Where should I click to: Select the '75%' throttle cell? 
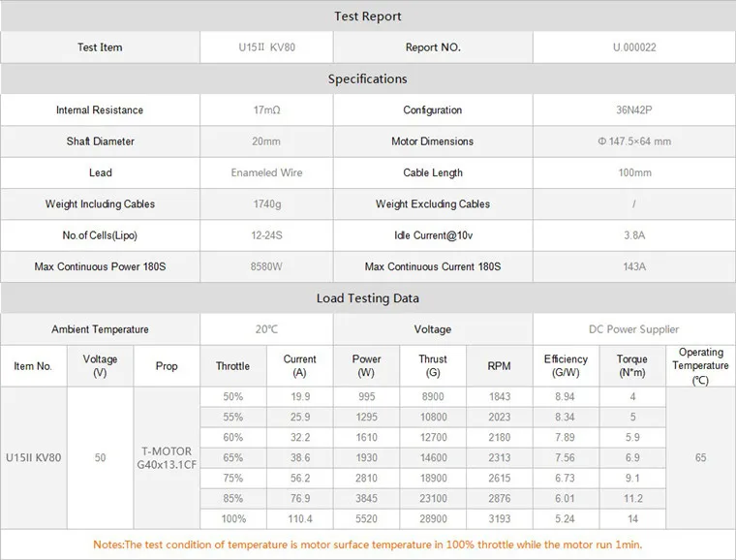click(x=233, y=478)
